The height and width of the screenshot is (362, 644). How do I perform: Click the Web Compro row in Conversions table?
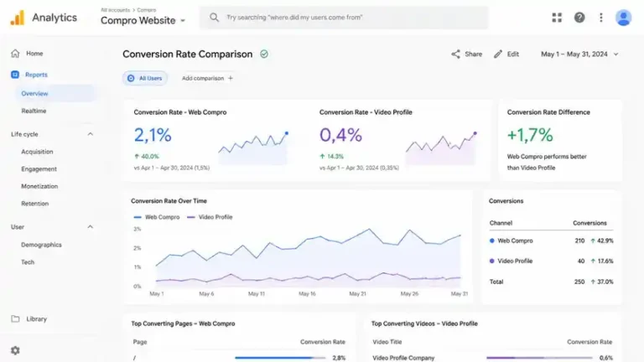(x=551, y=241)
